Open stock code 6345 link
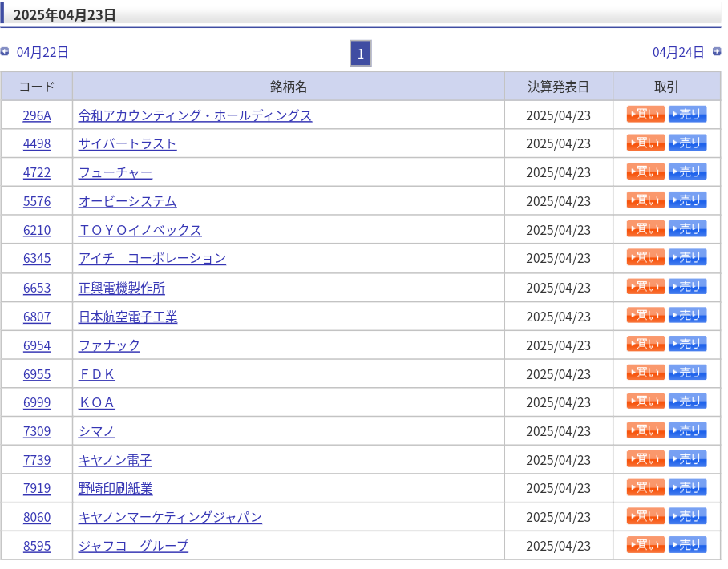Viewport: 728px width, 569px height. (x=37, y=259)
